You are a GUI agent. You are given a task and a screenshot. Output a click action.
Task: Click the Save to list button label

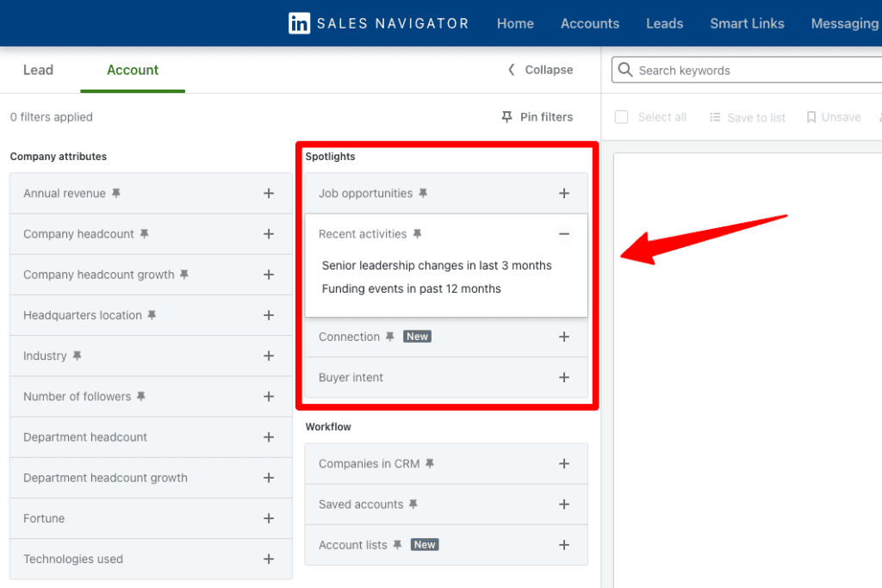(756, 117)
